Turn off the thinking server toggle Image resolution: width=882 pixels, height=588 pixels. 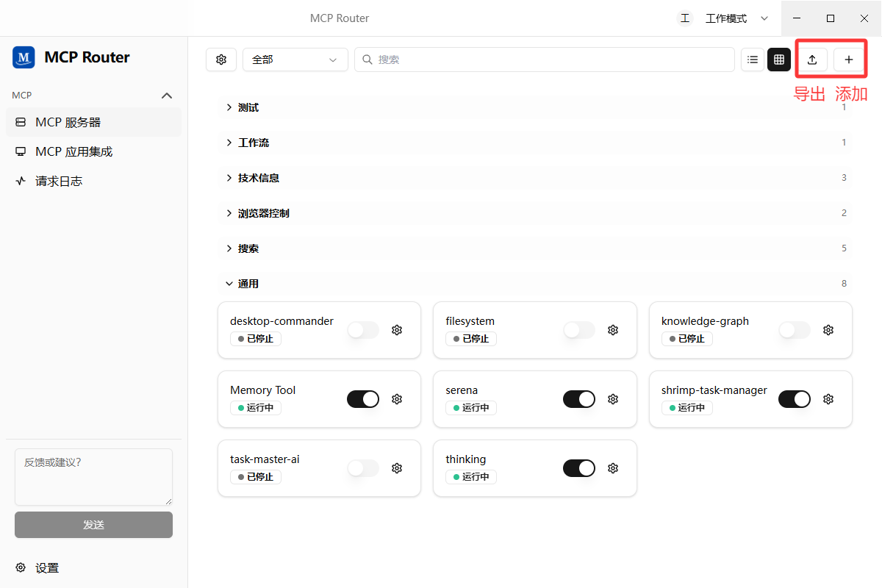pos(579,468)
